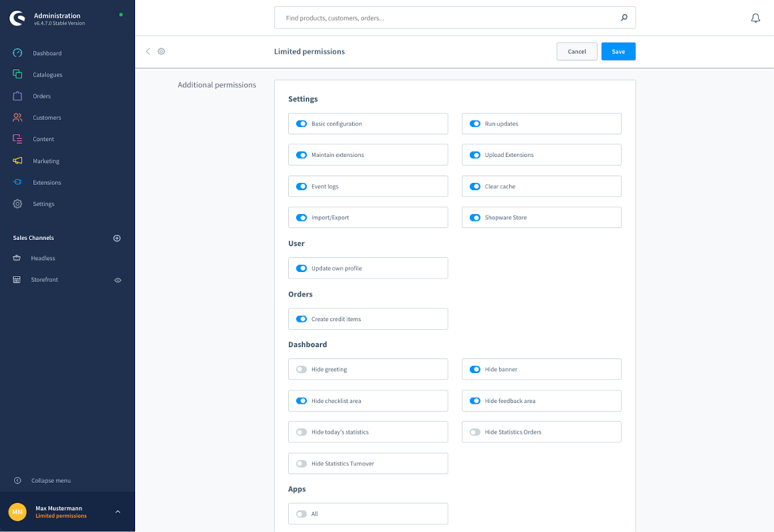Open Settings menu item

(43, 204)
